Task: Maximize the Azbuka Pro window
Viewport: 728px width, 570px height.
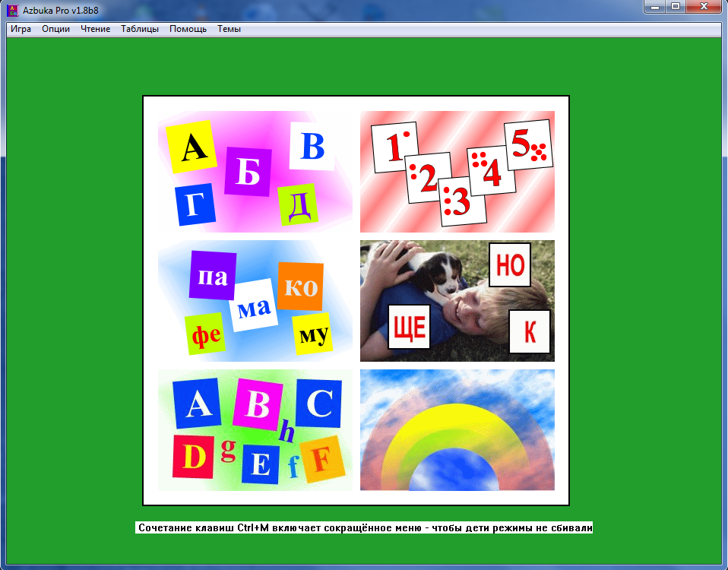Action: [x=676, y=7]
